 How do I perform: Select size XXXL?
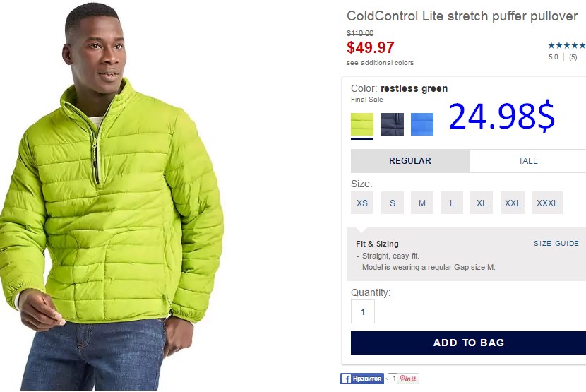547,203
